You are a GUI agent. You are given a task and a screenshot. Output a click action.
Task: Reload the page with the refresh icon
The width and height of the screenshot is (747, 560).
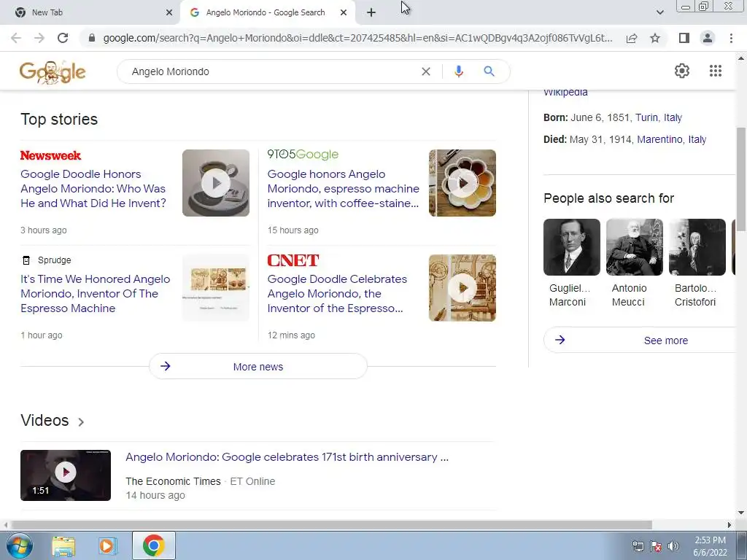point(63,38)
